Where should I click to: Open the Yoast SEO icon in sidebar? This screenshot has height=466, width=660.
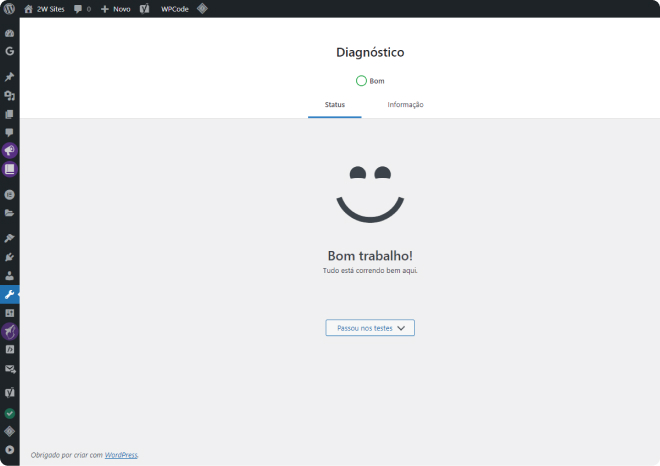pos(10,392)
